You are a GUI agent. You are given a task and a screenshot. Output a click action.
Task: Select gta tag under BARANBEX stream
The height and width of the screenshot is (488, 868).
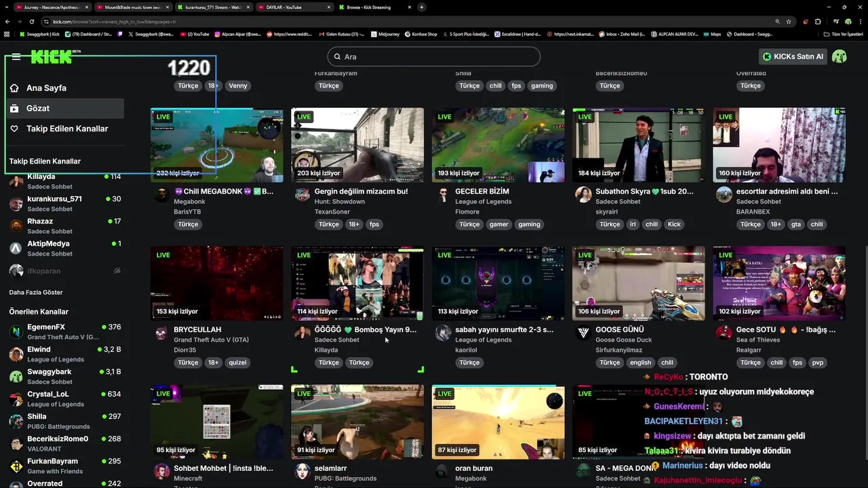796,224
